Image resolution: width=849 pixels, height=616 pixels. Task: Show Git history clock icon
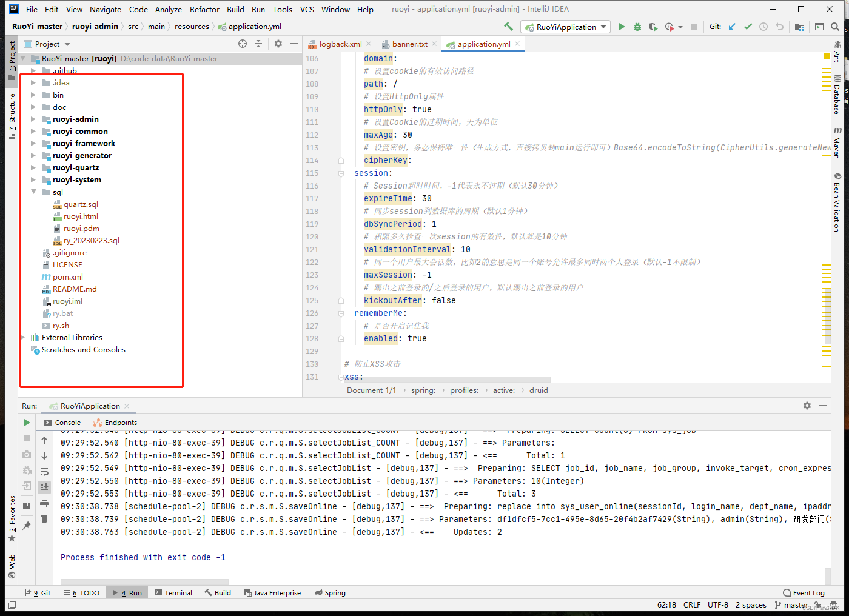coord(763,27)
